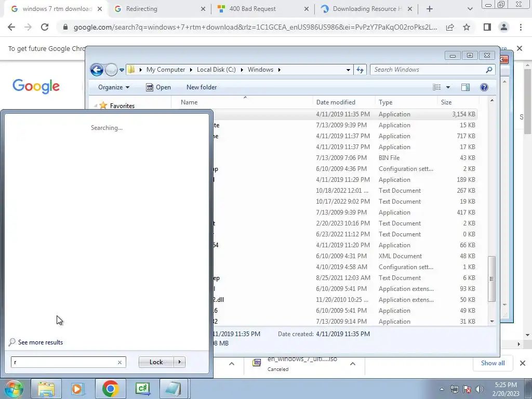Open Chrome side panel icon

[x=487, y=27]
